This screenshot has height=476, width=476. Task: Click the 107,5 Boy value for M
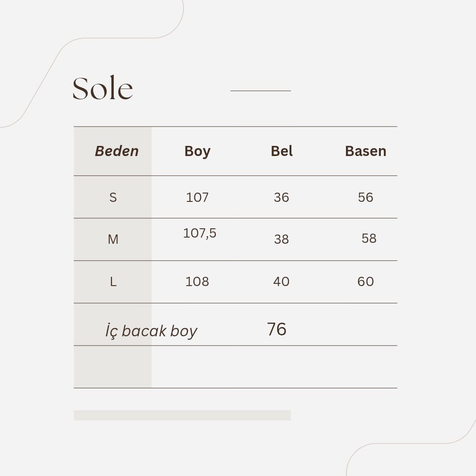click(200, 234)
